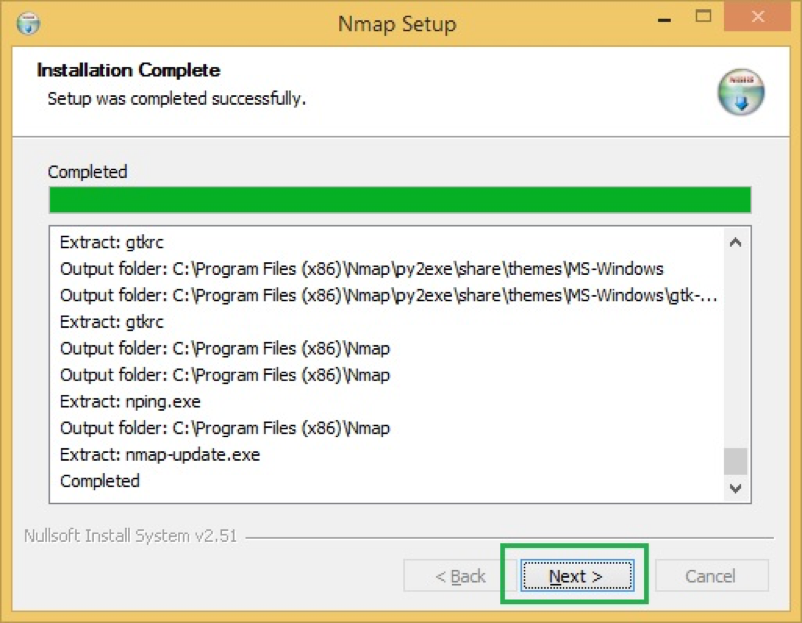Select the Extract: nmap-update.exe log entry
The height and width of the screenshot is (623, 802).
[x=160, y=454]
